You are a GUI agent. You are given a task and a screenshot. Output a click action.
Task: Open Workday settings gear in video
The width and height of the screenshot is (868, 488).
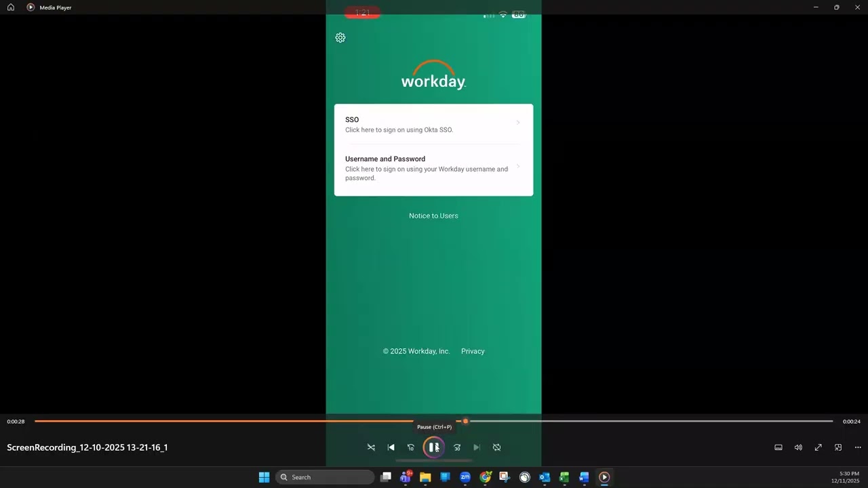340,38
